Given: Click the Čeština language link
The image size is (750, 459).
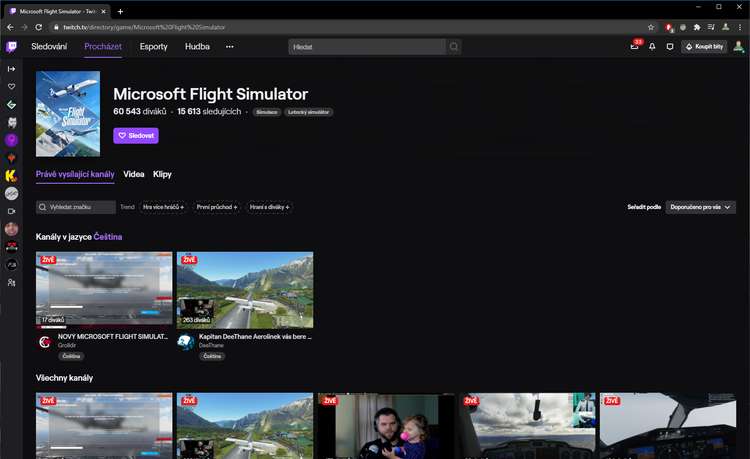Looking at the screenshot, I should tap(108, 237).
